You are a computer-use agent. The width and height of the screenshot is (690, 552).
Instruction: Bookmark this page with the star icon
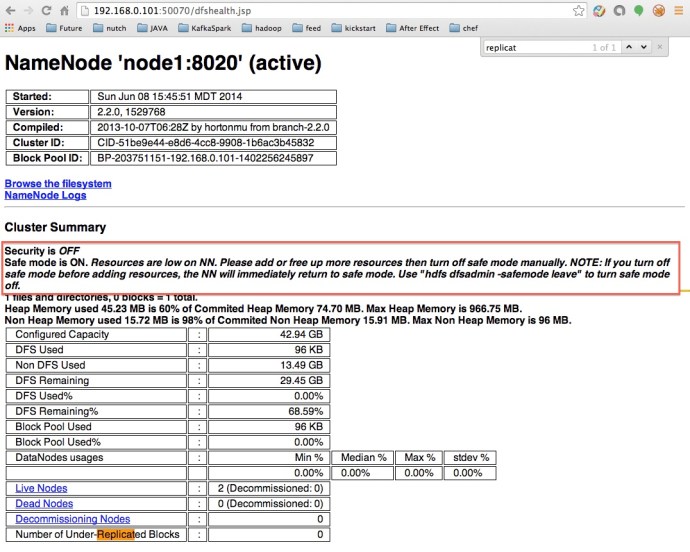(x=579, y=10)
